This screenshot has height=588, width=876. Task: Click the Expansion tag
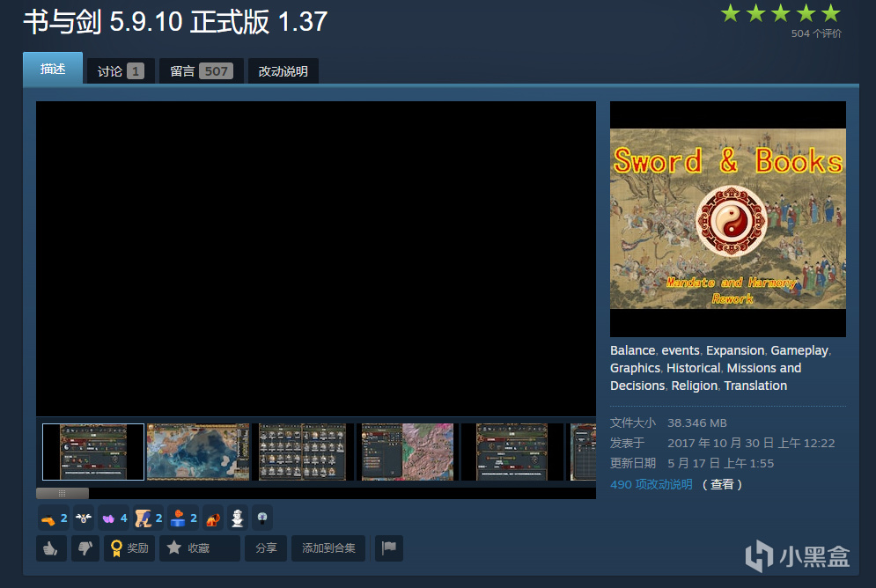coord(735,350)
